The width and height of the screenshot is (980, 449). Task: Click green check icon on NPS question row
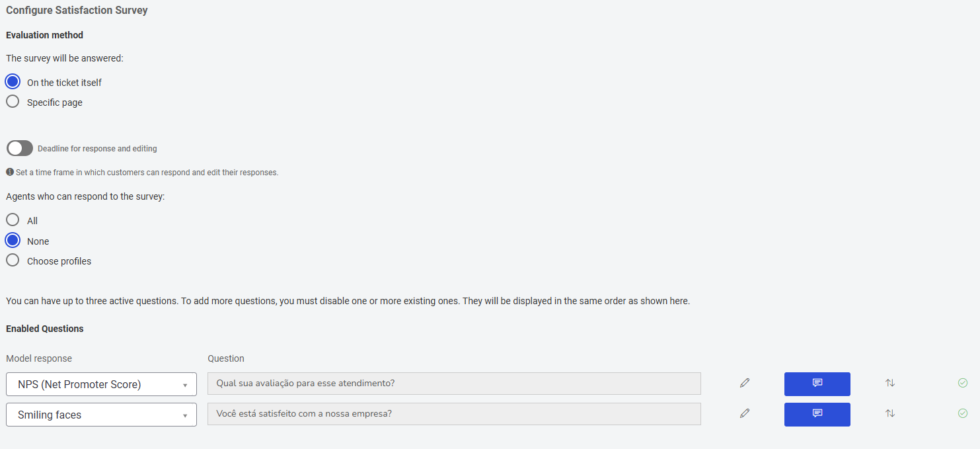point(963,383)
